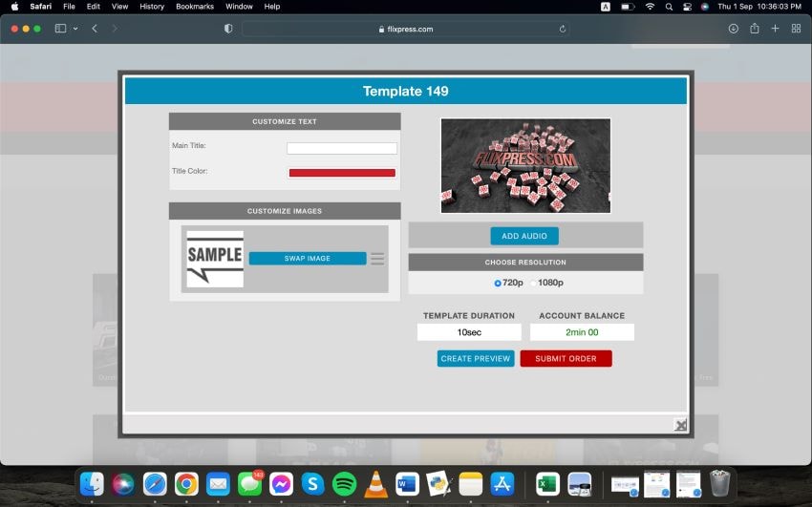Expand the sidebar dropdown chevron
Viewport: 812px width, 507px height.
(x=75, y=29)
